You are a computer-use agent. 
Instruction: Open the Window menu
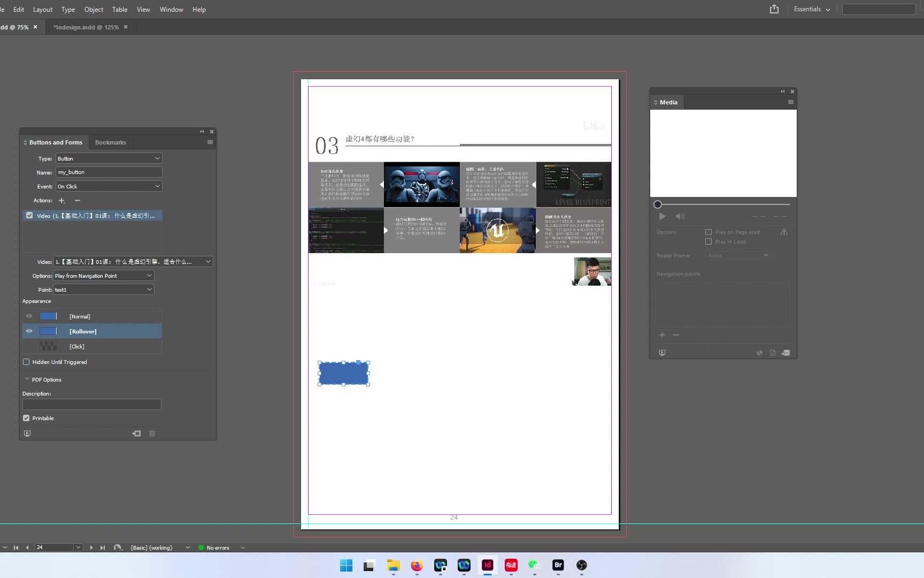pyautogui.click(x=171, y=9)
